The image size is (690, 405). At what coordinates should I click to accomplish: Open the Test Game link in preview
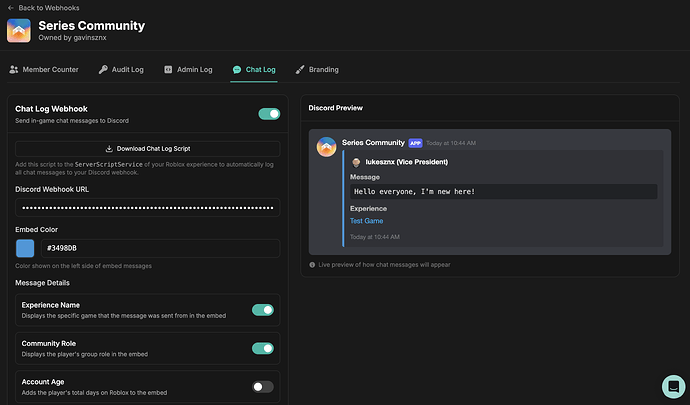(x=366, y=221)
